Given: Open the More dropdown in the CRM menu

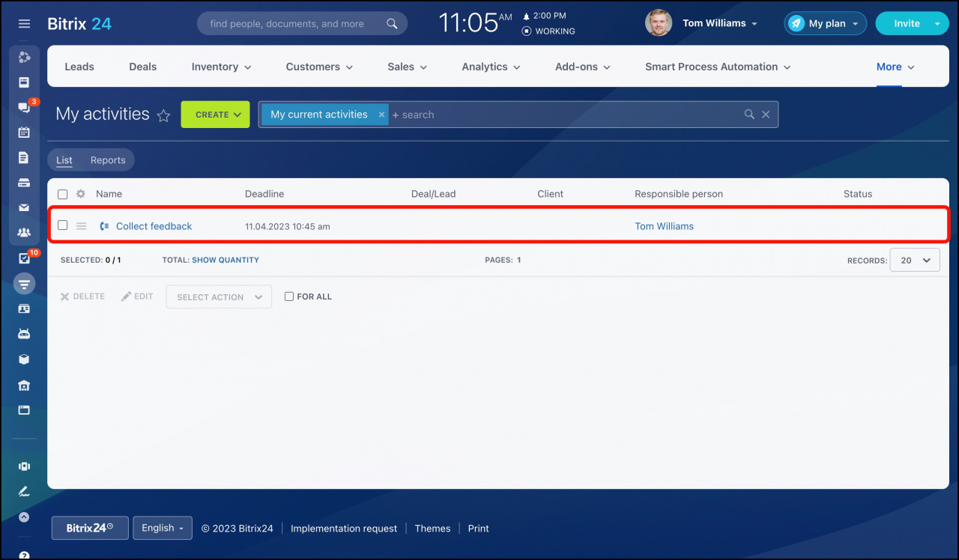Looking at the screenshot, I should point(895,67).
